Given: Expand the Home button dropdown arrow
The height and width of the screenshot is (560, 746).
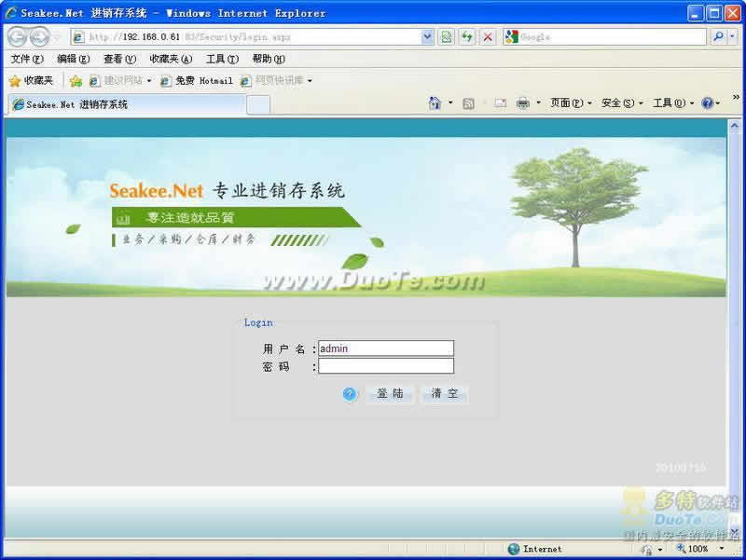Looking at the screenshot, I should pyautogui.click(x=450, y=102).
